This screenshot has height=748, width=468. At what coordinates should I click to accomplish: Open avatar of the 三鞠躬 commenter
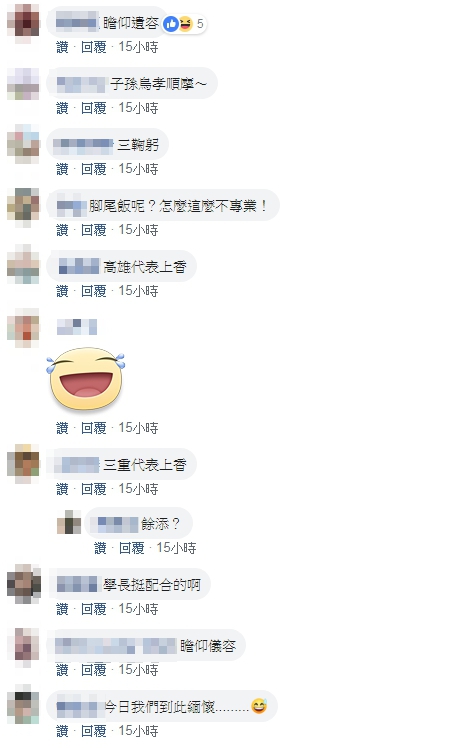(23, 144)
